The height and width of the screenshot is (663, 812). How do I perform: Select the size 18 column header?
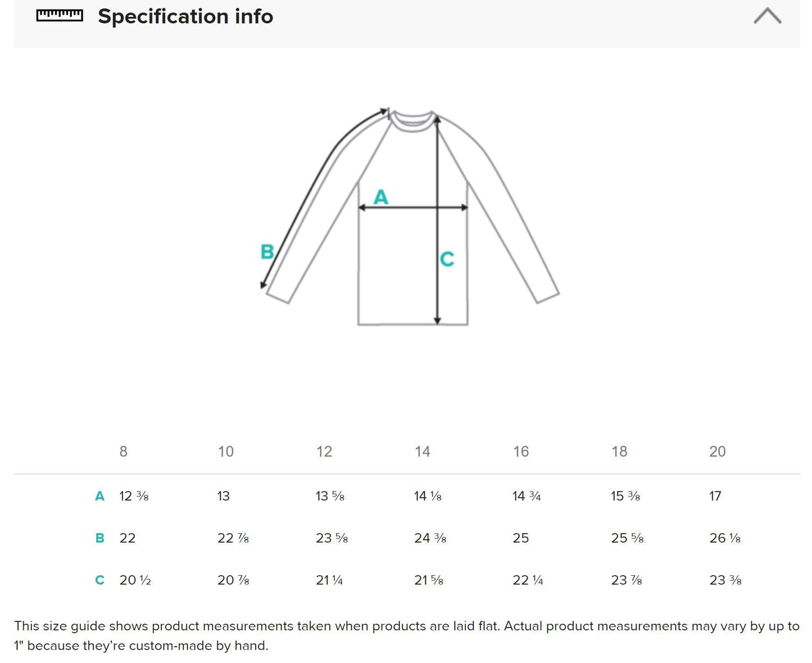[619, 452]
